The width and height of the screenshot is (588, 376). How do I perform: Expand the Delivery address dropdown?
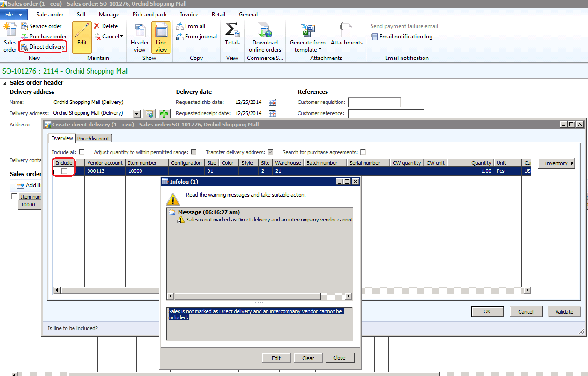pos(137,113)
